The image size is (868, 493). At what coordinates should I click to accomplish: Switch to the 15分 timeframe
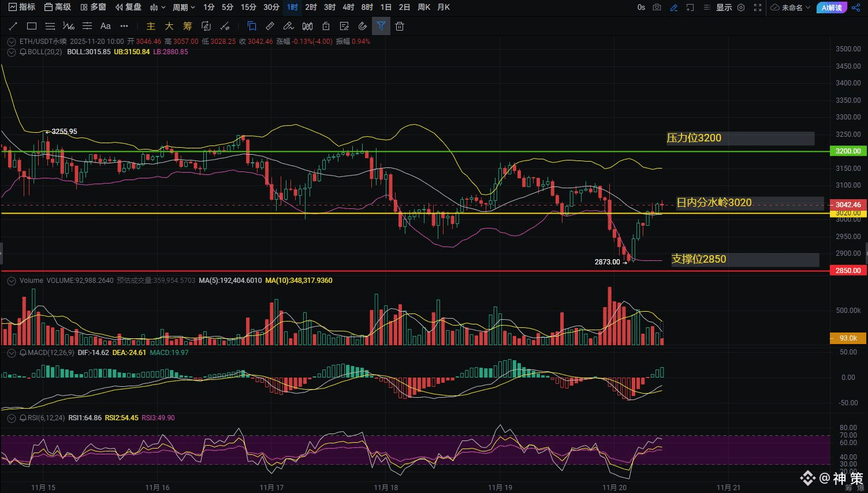248,8
